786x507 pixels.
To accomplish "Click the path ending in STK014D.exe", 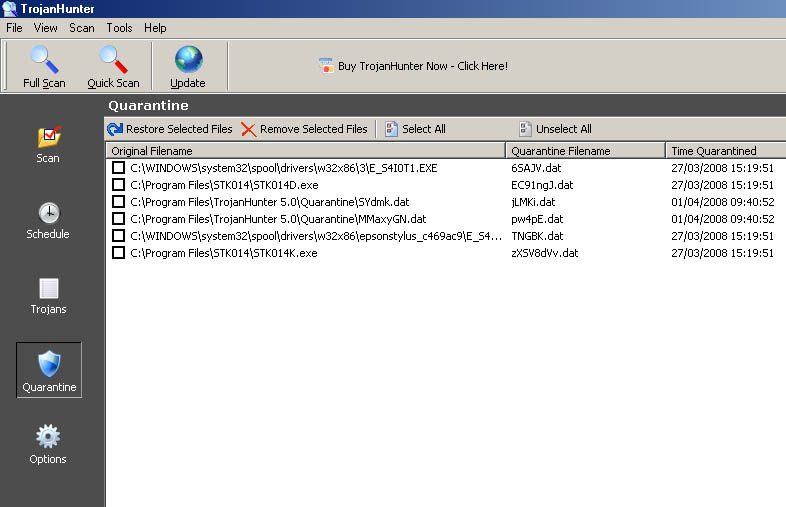I will (224, 185).
